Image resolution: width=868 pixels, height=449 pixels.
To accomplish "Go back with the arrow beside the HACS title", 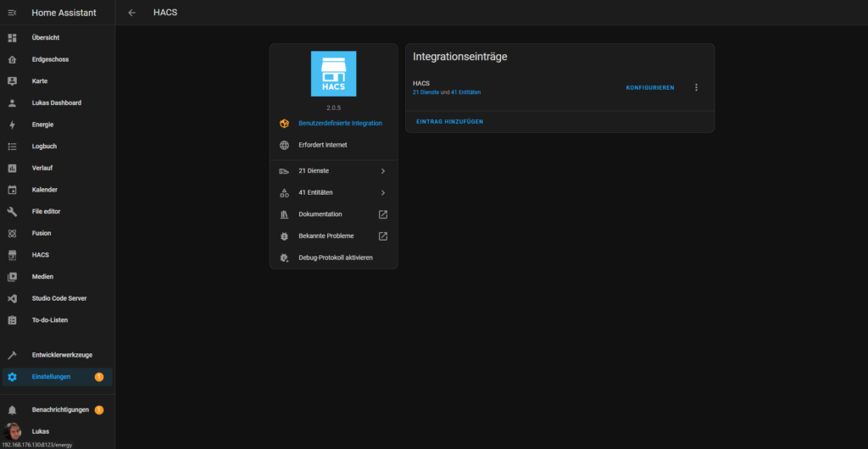I will pos(131,13).
